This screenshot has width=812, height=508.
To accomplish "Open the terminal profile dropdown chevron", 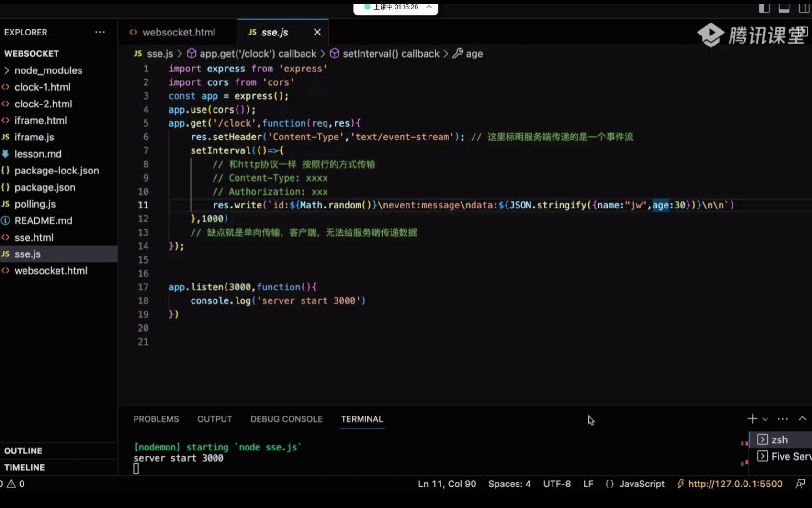I will coord(765,418).
